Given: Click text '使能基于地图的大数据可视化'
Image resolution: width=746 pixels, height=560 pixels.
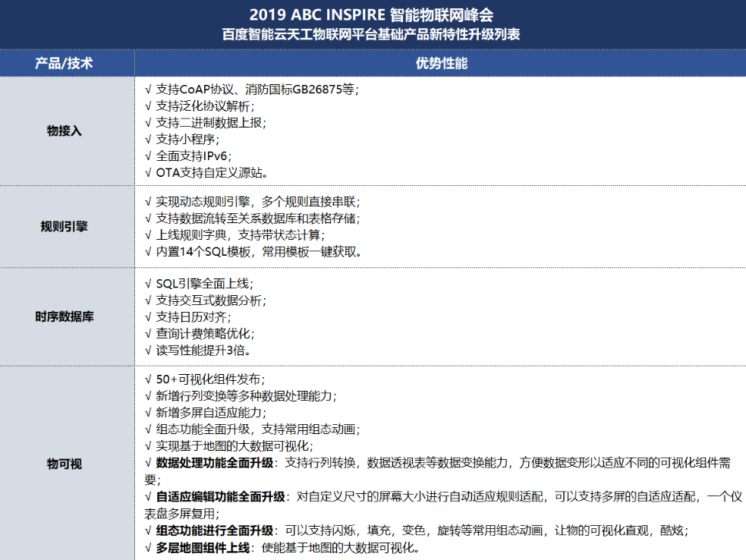Looking at the screenshot, I should [x=337, y=548].
